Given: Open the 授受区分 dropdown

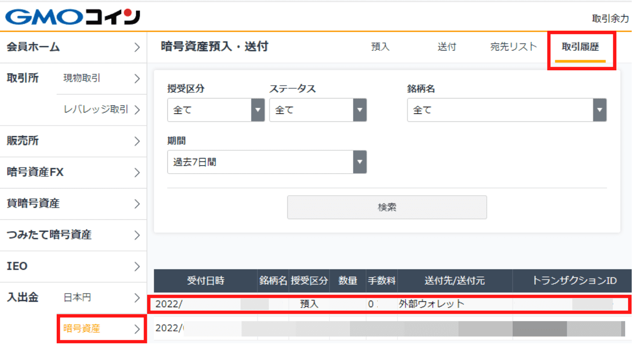Looking at the screenshot, I should pos(216,110).
